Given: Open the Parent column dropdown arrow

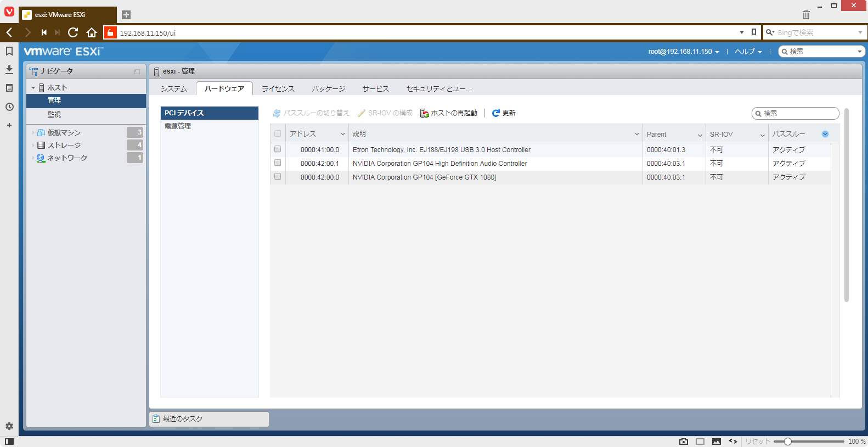Looking at the screenshot, I should 700,135.
